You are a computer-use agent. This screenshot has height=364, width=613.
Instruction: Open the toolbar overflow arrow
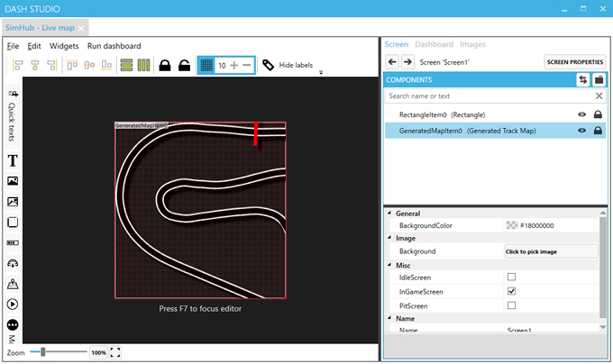321,72
